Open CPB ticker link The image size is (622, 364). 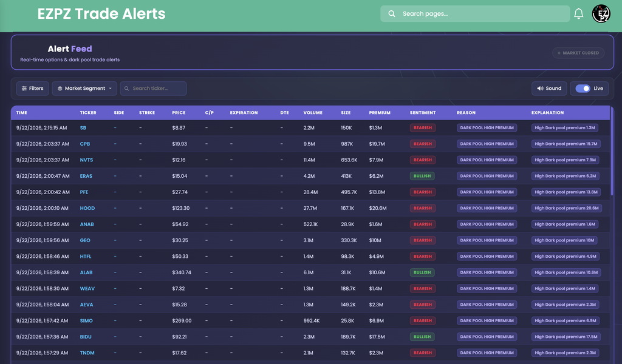[85, 144]
